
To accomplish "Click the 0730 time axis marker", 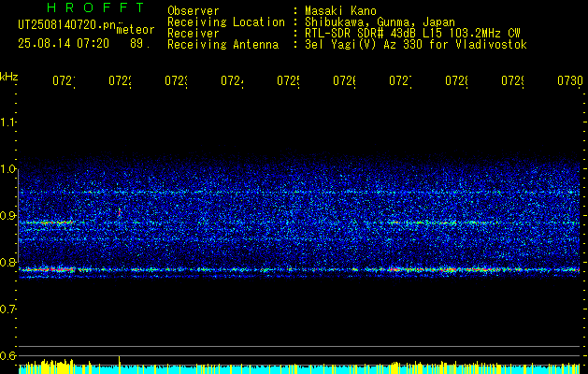I will tap(570, 81).
